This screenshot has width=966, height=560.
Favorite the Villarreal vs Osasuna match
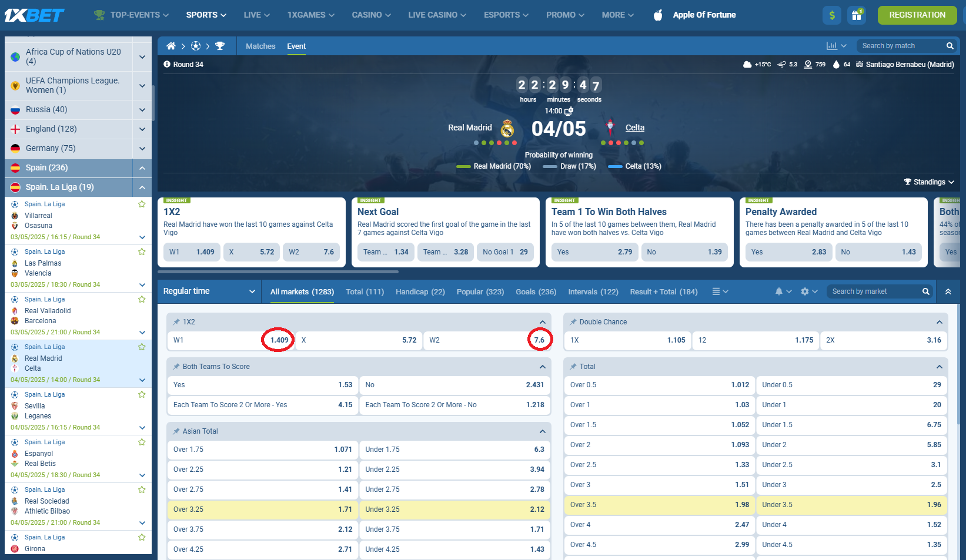(x=142, y=204)
